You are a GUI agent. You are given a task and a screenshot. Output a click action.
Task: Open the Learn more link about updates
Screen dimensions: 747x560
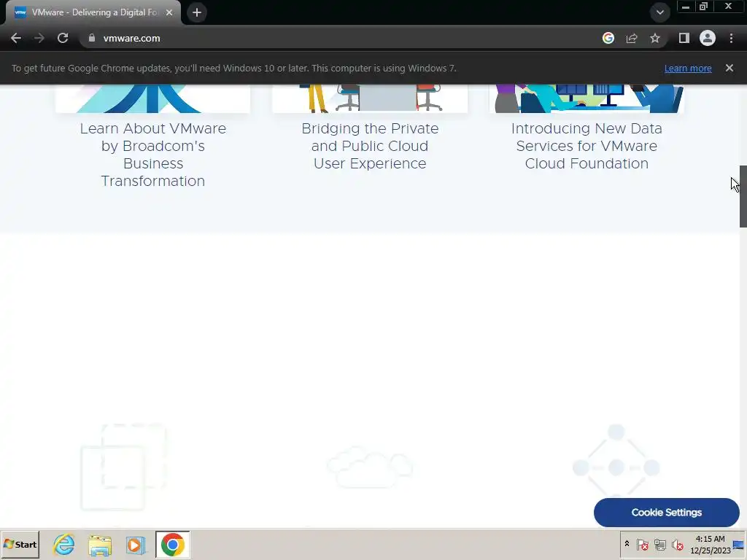click(x=688, y=68)
